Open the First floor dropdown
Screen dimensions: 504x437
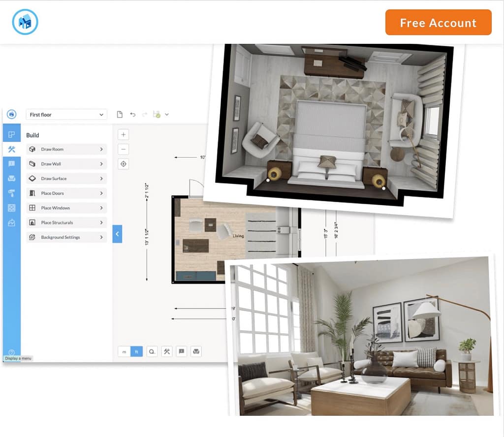(x=66, y=115)
